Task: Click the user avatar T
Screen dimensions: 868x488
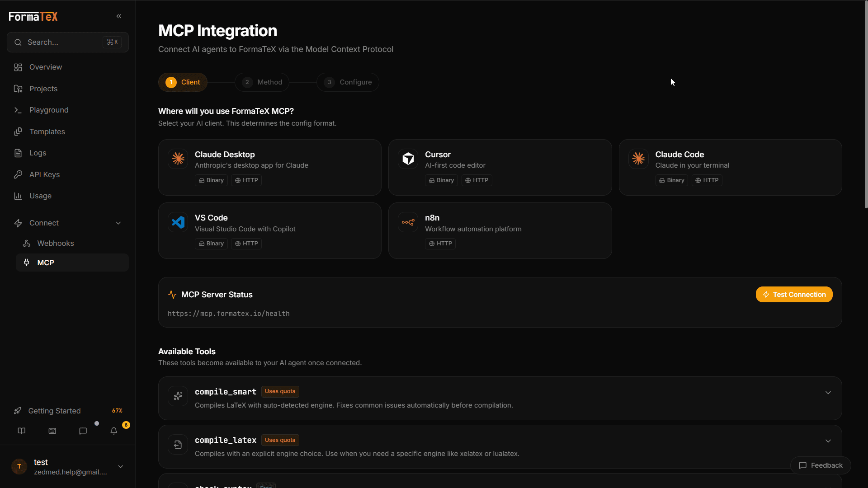Action: (x=19, y=466)
